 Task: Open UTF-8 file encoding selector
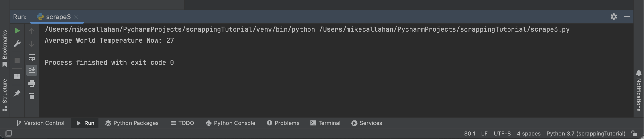pos(502,133)
